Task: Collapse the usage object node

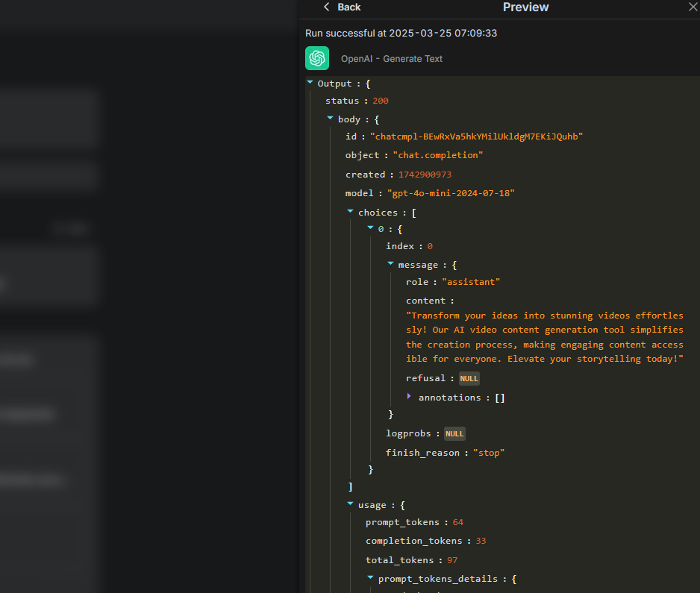Action: [x=351, y=503]
